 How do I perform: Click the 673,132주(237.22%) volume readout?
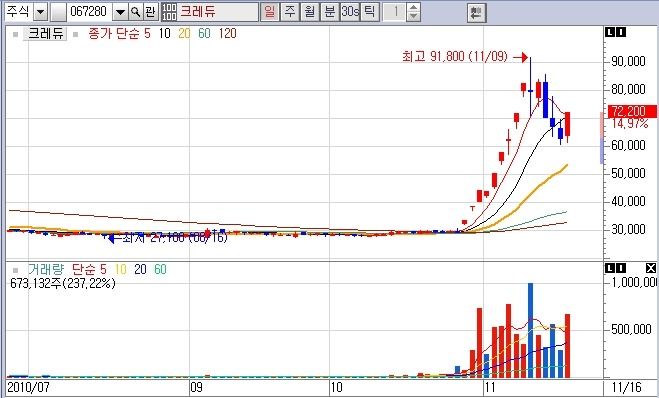tap(63, 283)
